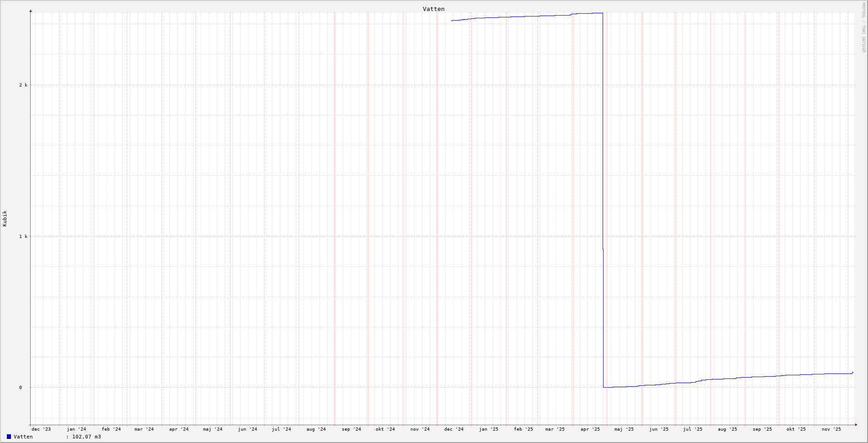Click the jun '24 x-axis label
This screenshot has width=868, height=443.
(x=248, y=429)
